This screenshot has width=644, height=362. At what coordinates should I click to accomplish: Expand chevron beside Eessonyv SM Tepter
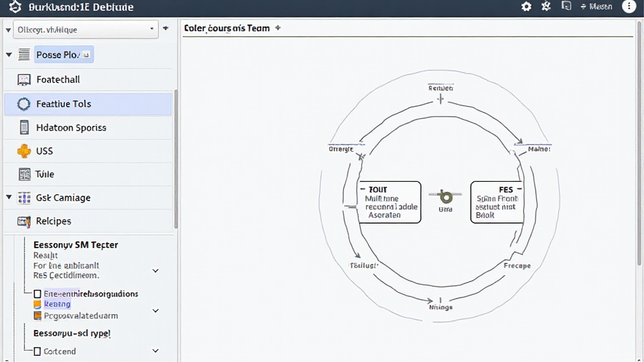pyautogui.click(x=155, y=271)
